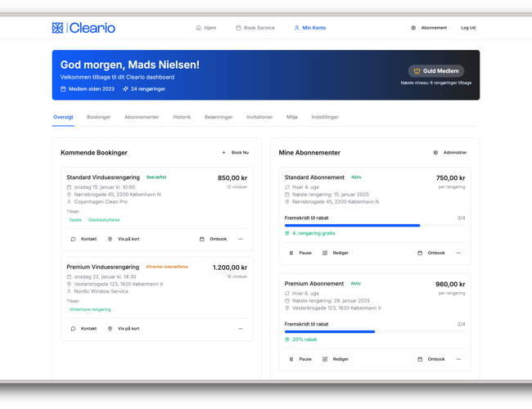Click the Hver 6. uge interval text
This screenshot has width=532, height=409.
click(306, 294)
